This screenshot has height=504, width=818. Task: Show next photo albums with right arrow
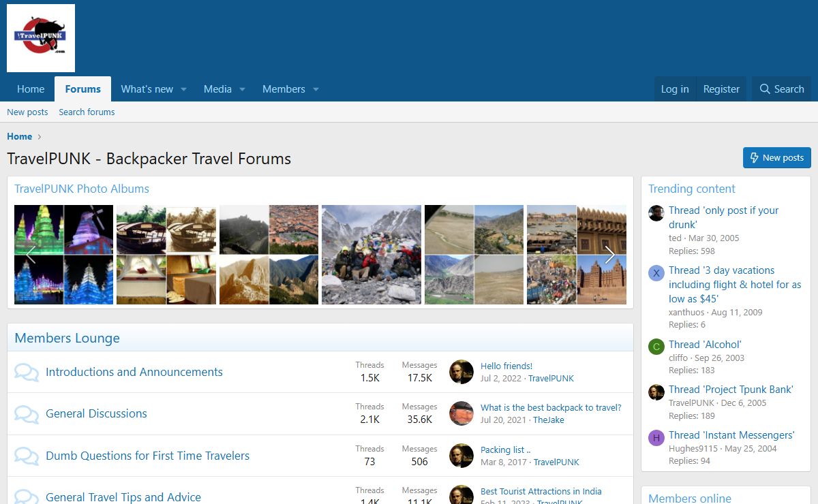pyautogui.click(x=610, y=255)
